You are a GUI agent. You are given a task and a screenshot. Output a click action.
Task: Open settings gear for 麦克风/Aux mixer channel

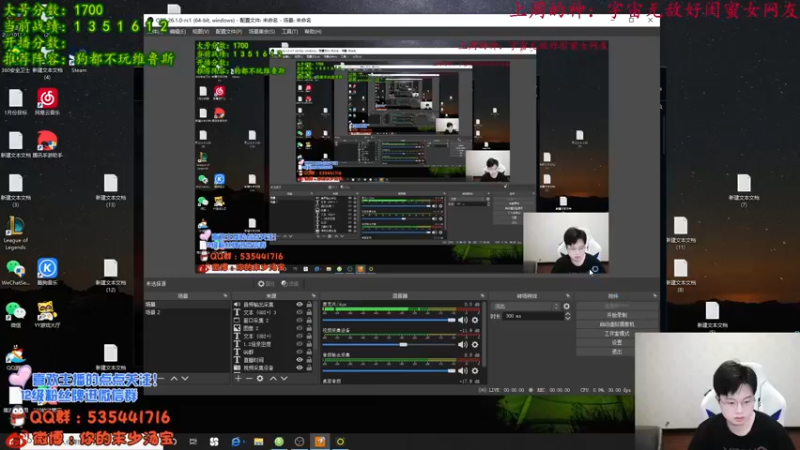pyautogui.click(x=475, y=320)
